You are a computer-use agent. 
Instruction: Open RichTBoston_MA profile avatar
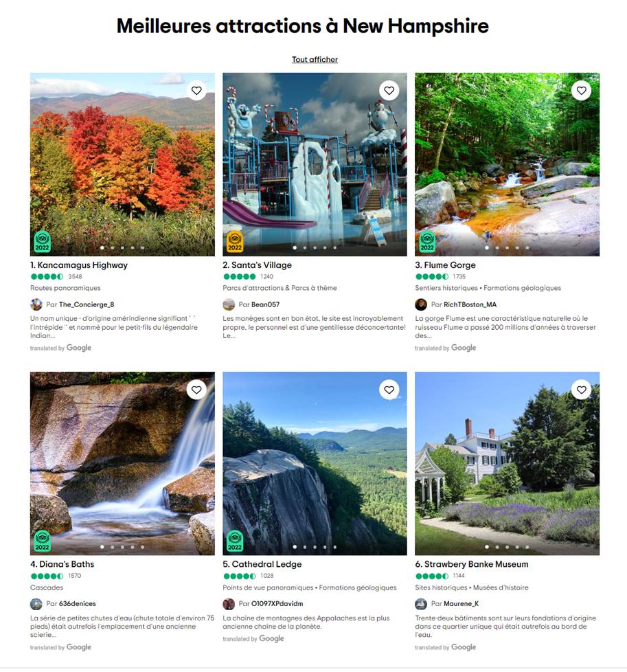pos(421,304)
